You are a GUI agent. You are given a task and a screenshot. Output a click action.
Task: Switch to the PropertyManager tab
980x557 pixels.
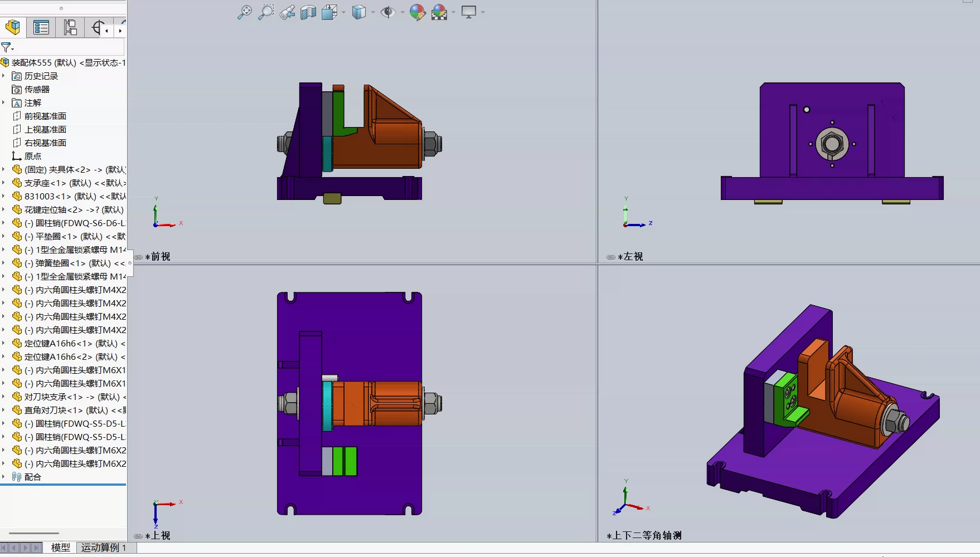(41, 27)
